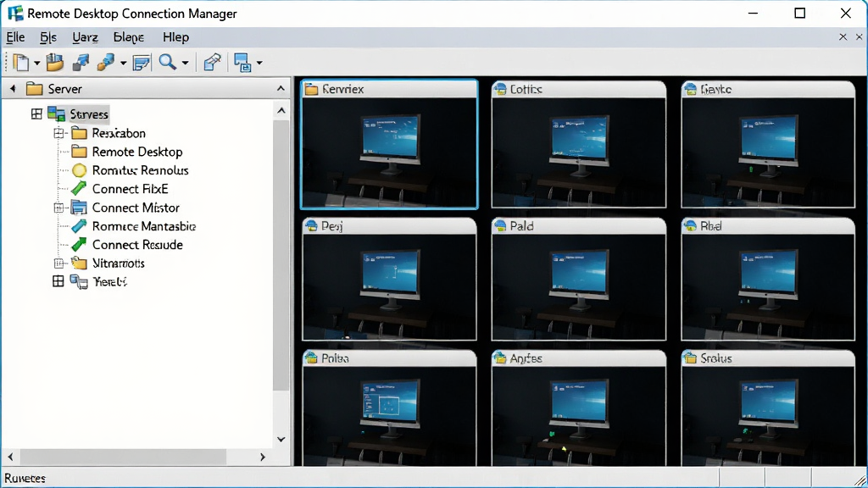Click the icon on Anrtes tile header
Viewport: 868px width, 488px height.
point(500,358)
